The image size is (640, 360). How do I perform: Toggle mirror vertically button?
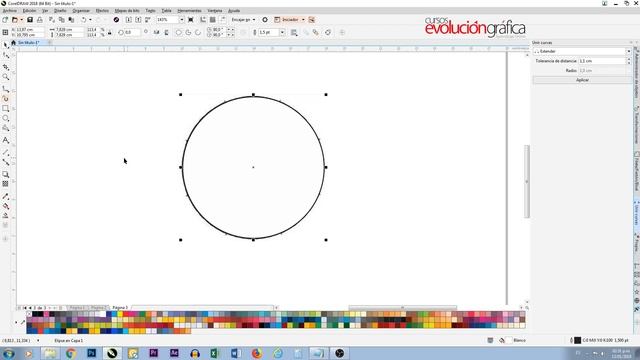point(167,32)
